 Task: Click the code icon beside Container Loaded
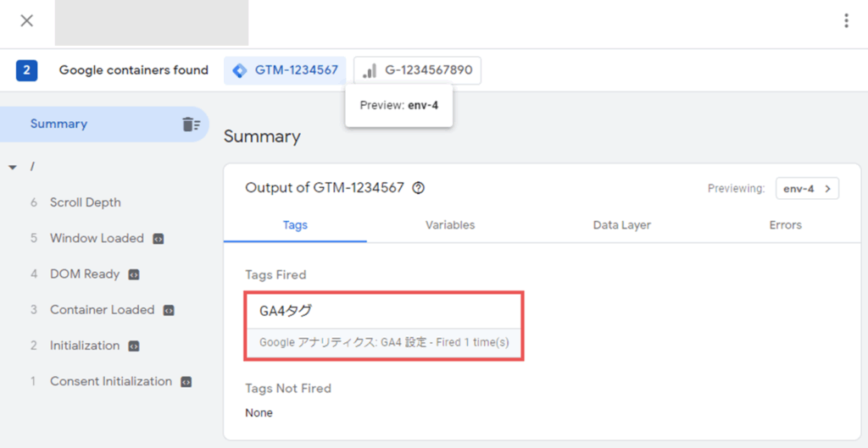point(169,310)
